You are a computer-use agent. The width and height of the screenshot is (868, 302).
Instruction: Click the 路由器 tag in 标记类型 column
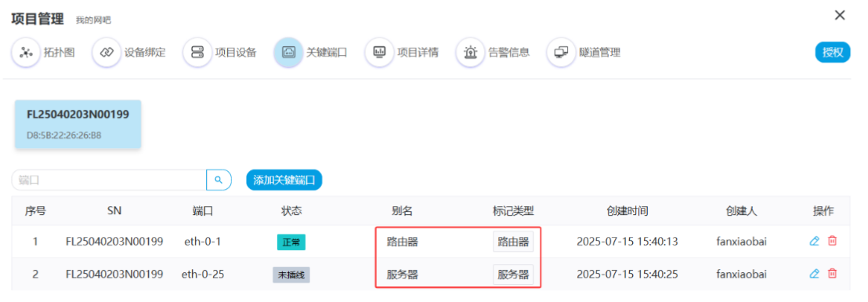coord(513,242)
